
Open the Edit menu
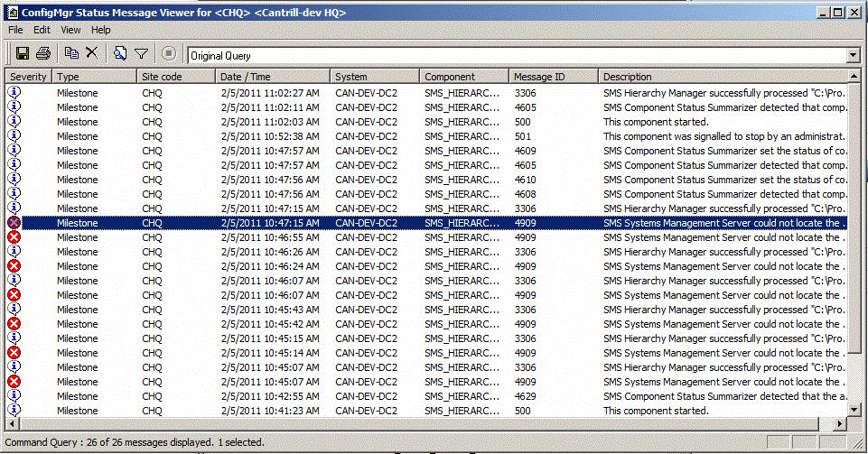click(42, 30)
